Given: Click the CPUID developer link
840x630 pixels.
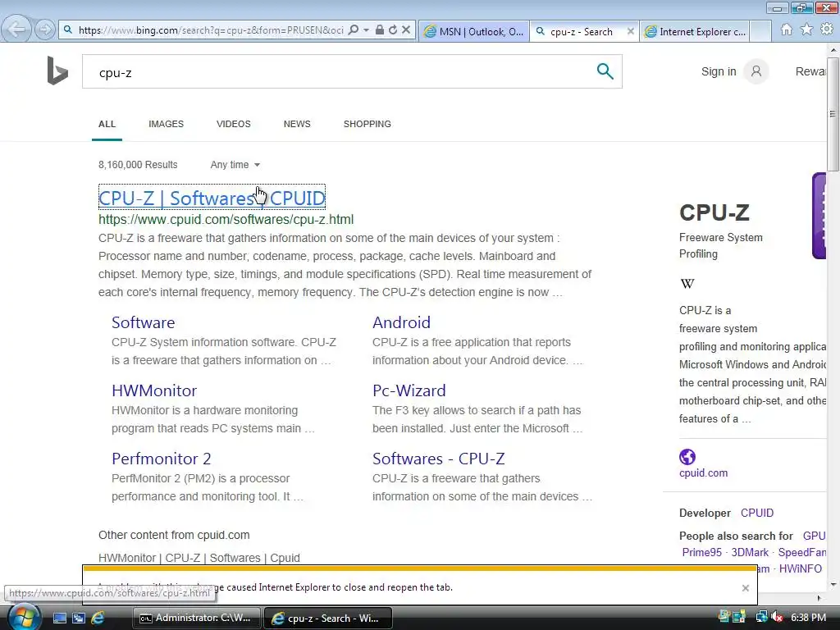Looking at the screenshot, I should (x=757, y=513).
